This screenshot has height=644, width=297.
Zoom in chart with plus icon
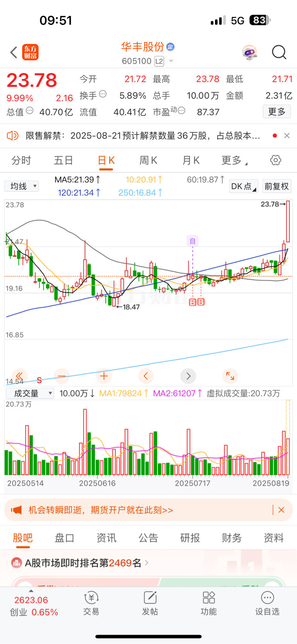[x=104, y=376]
